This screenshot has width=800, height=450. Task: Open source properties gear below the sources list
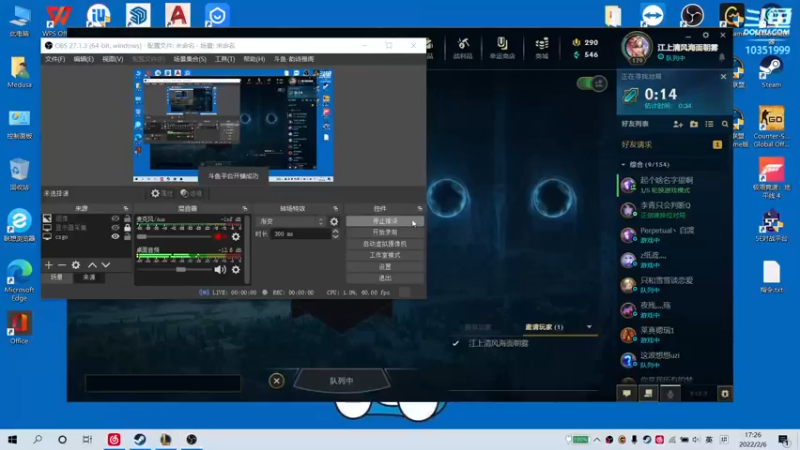tap(76, 265)
